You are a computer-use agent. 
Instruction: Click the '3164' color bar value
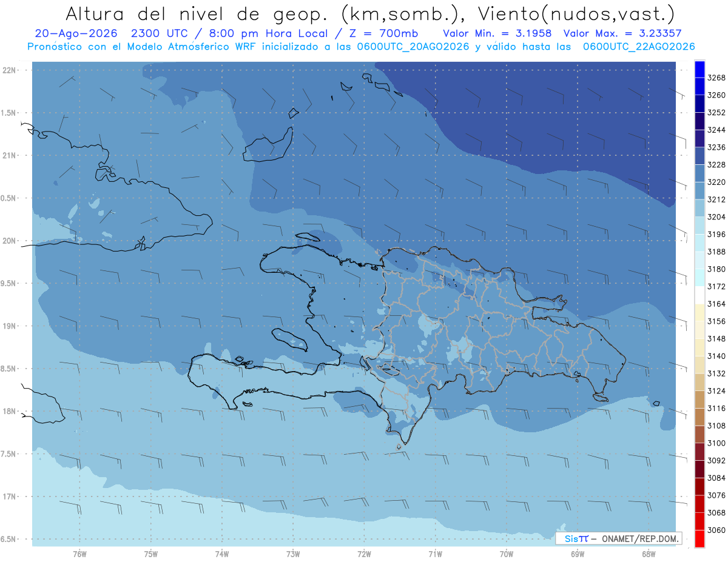coord(716,304)
